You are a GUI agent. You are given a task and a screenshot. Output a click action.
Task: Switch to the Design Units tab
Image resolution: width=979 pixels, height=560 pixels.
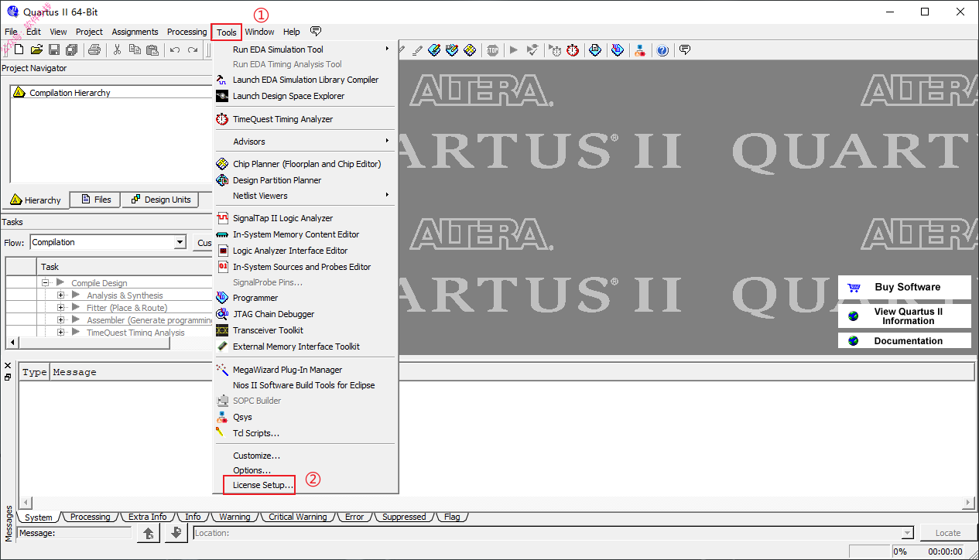[160, 200]
